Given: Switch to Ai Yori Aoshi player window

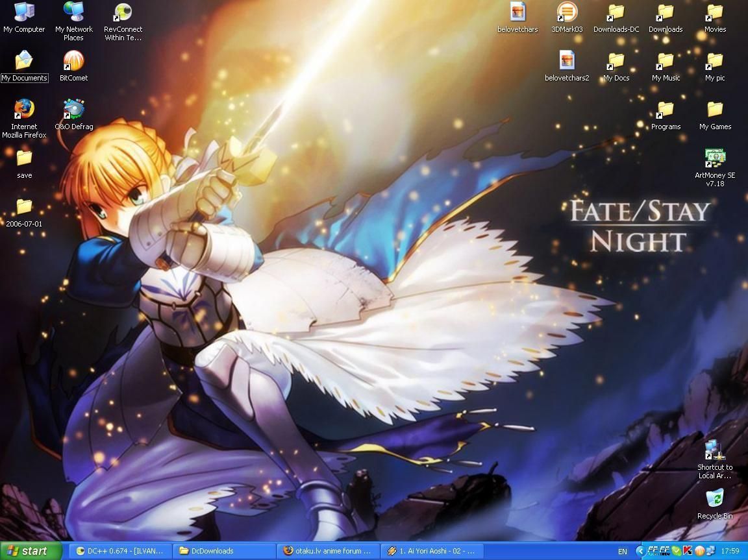Looking at the screenshot, I should (432, 551).
